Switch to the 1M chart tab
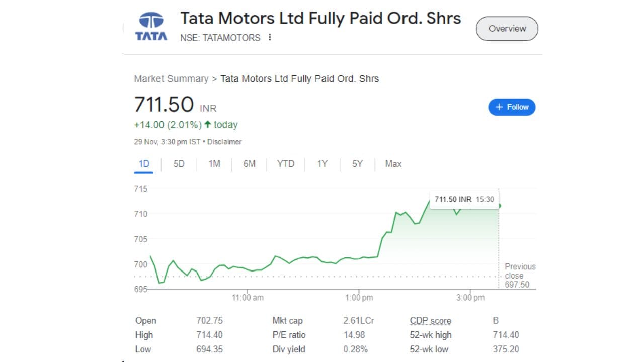 (x=214, y=164)
